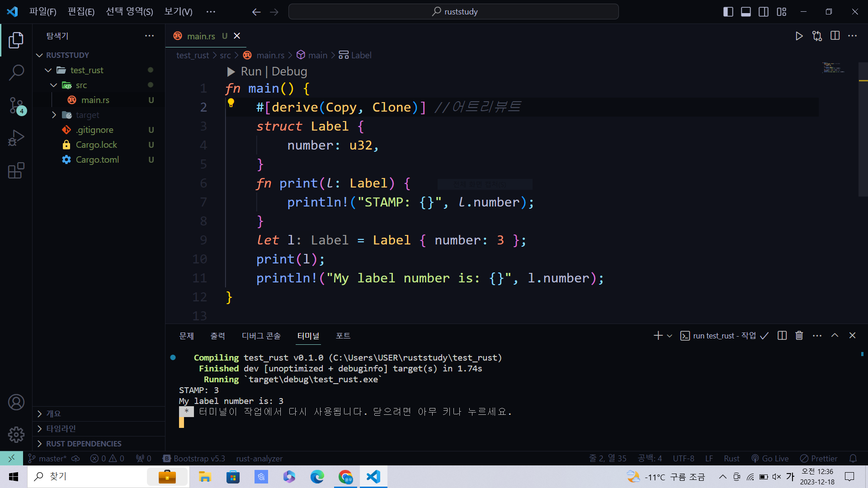Click the lightbulb code action icon

pos(231,103)
